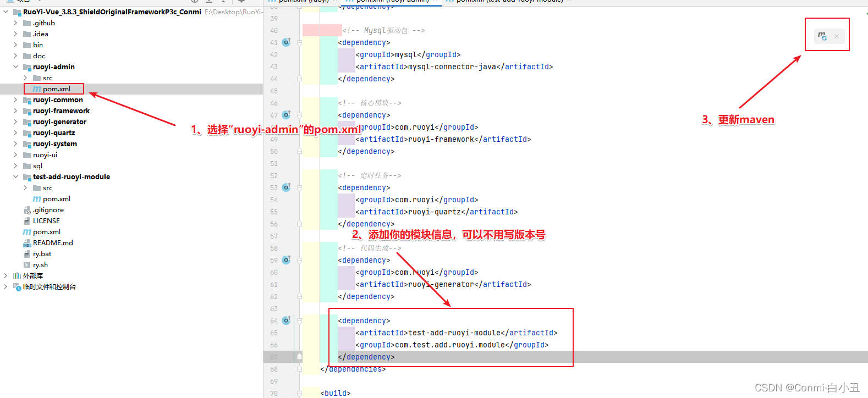Viewport: 868px width, 398px height.
Task: Collapse the test-add-ruoyi-module arrow
Action: click(15, 176)
